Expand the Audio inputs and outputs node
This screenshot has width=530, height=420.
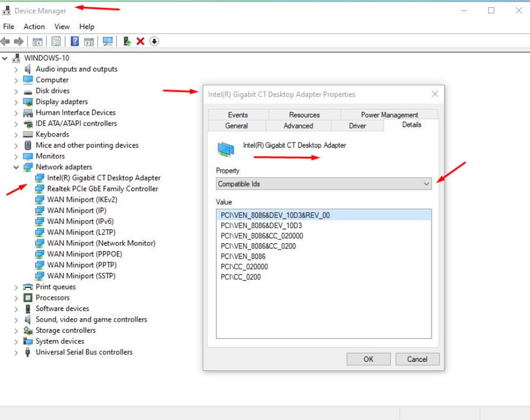click(16, 70)
